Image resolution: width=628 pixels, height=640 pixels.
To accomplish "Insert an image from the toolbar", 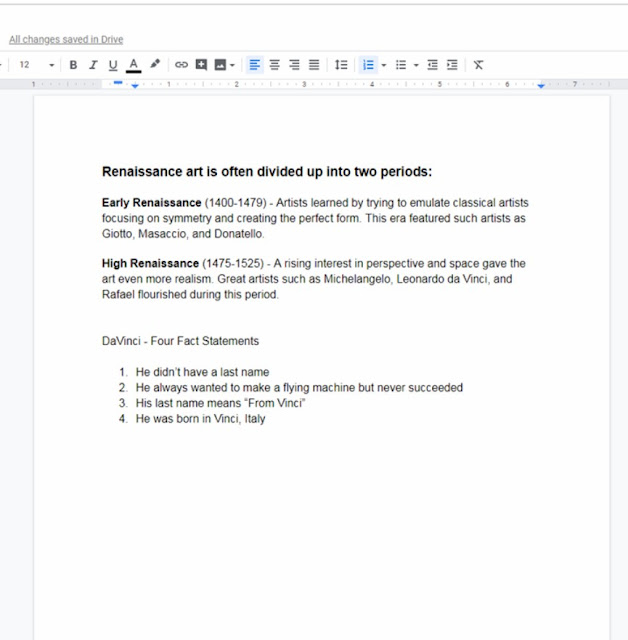I will pos(220,65).
